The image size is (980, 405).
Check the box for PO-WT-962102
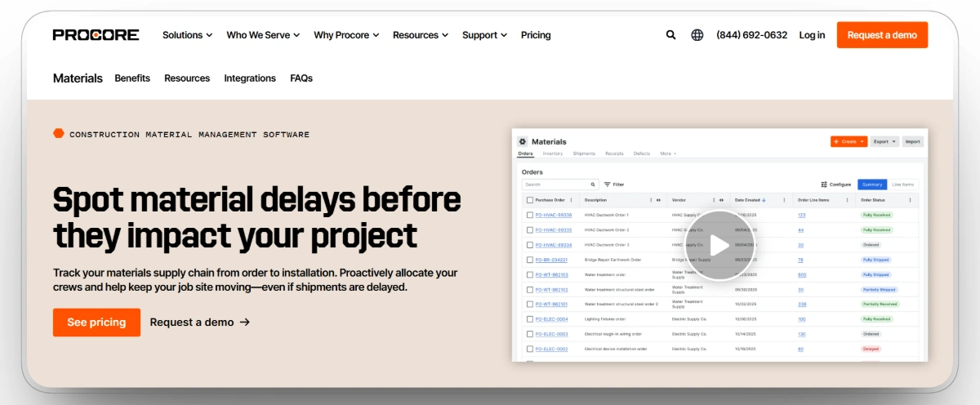click(x=530, y=290)
